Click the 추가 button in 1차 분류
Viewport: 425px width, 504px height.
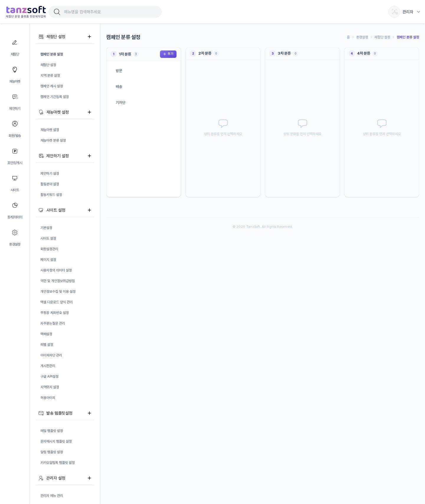point(168,54)
